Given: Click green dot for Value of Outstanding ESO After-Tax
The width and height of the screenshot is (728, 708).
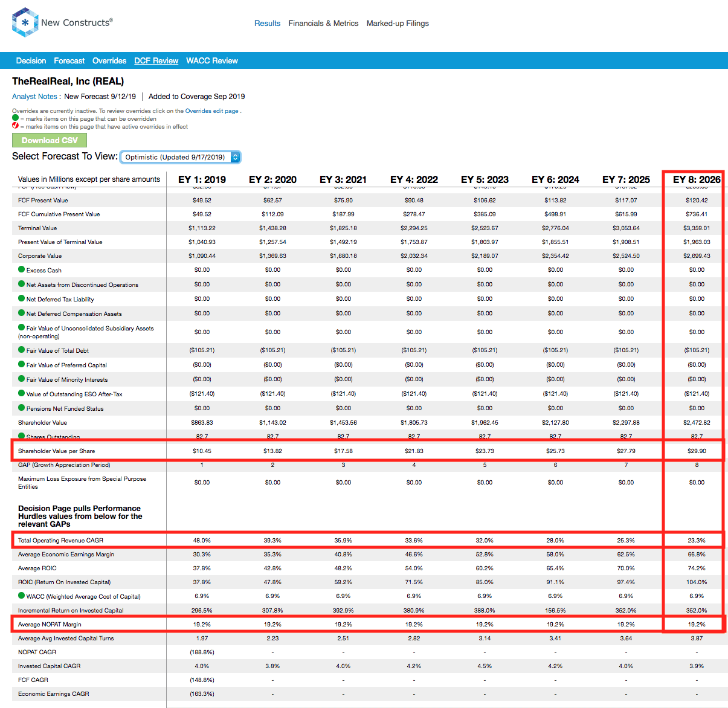Looking at the screenshot, I should [22, 393].
